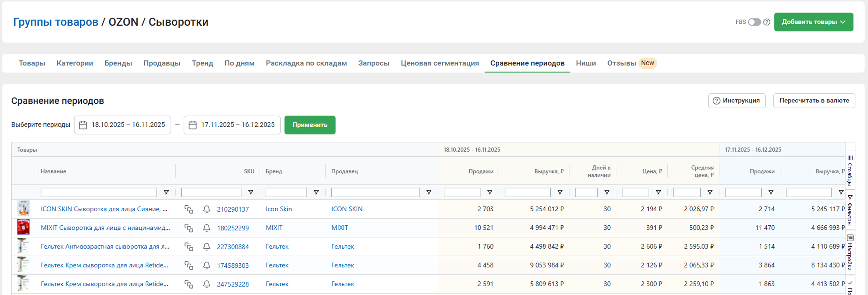
Task: Click the filter funnel icon for Название column
Action: (x=166, y=192)
